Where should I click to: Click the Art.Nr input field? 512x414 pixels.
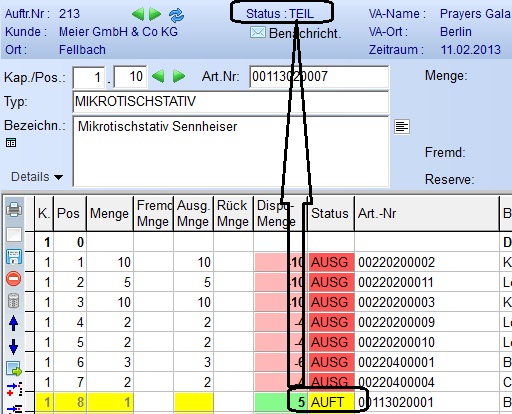319,77
